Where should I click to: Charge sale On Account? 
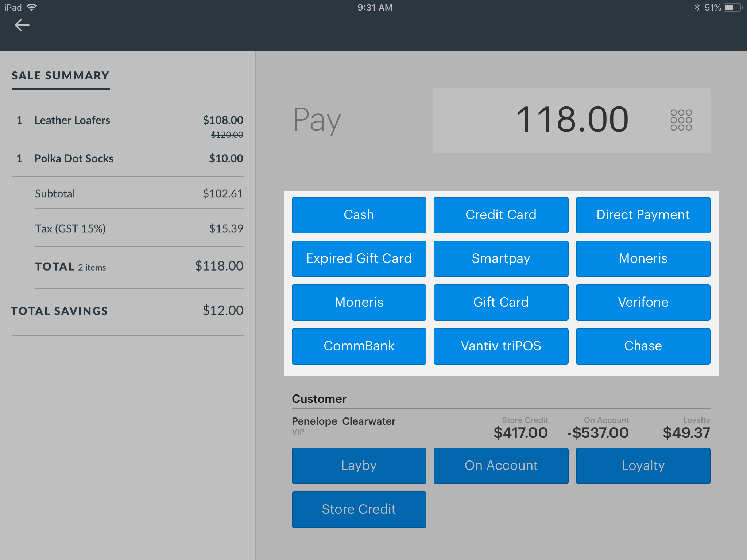[500, 466]
